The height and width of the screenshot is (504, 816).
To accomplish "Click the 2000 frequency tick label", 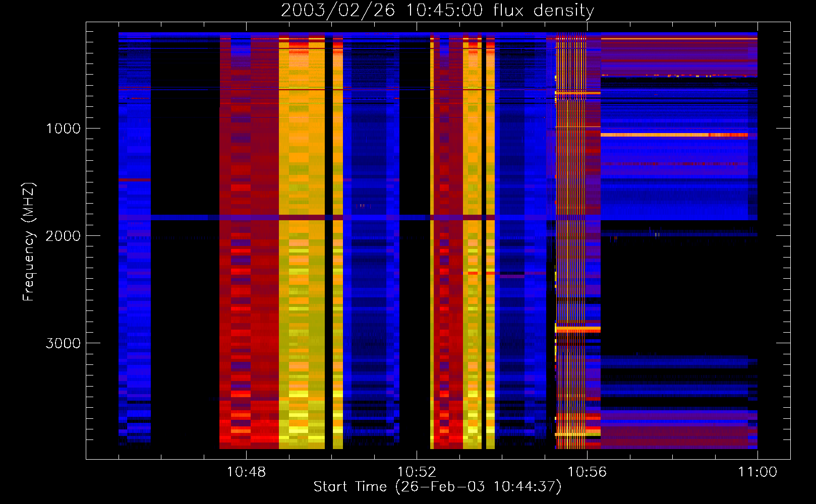I will pyautogui.click(x=63, y=236).
